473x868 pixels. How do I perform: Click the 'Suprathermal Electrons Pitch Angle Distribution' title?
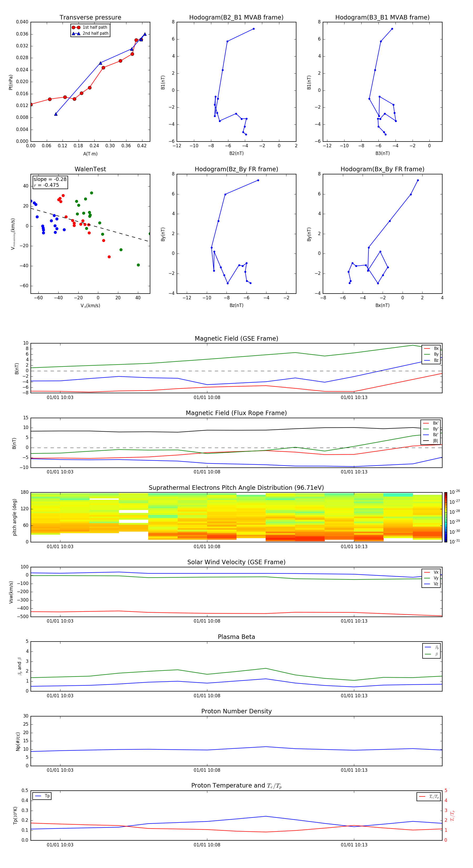click(x=236, y=488)
